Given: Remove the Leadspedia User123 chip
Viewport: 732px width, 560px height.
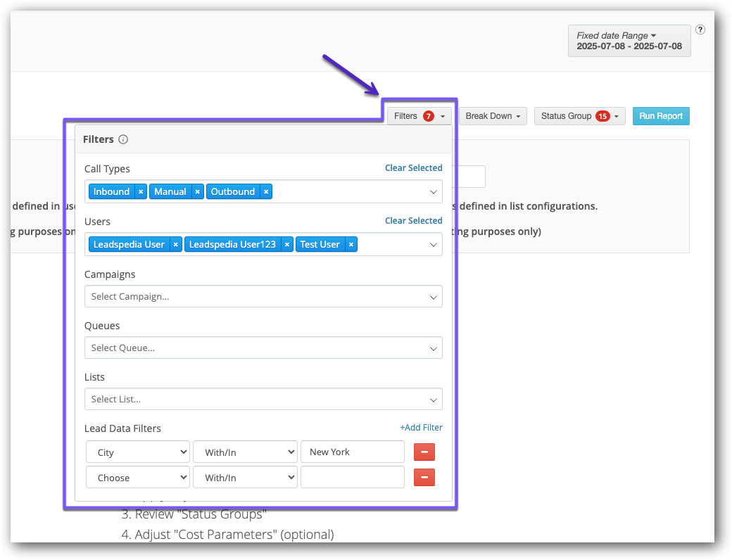Looking at the screenshot, I should [286, 243].
